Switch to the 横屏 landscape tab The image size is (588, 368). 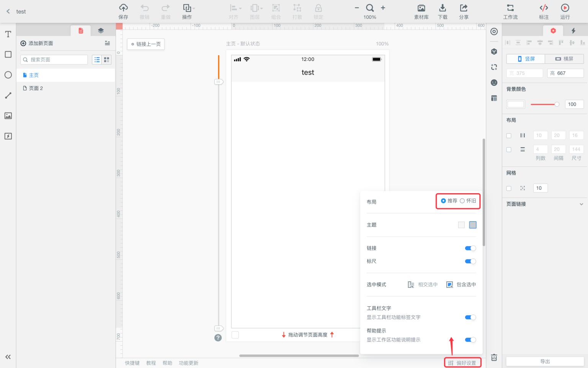(564, 59)
